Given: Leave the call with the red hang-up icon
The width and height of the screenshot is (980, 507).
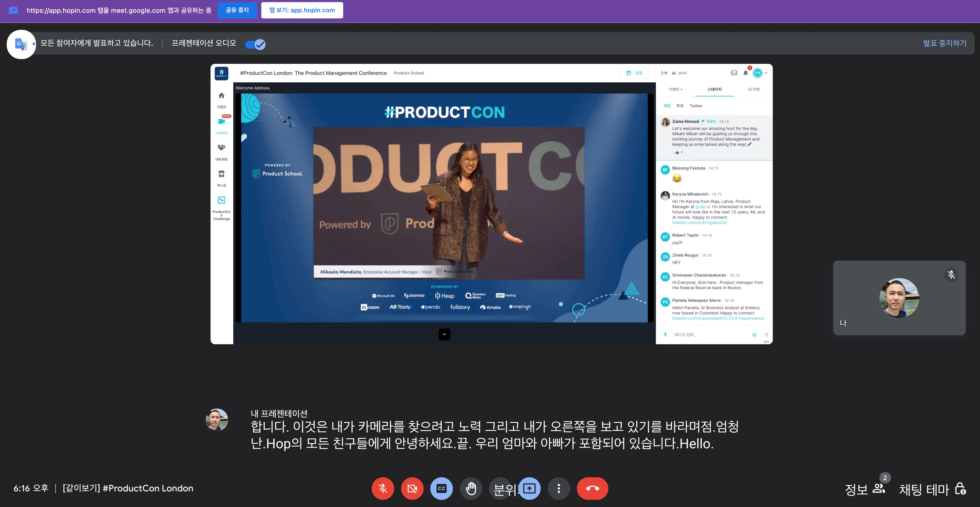Looking at the screenshot, I should (592, 488).
